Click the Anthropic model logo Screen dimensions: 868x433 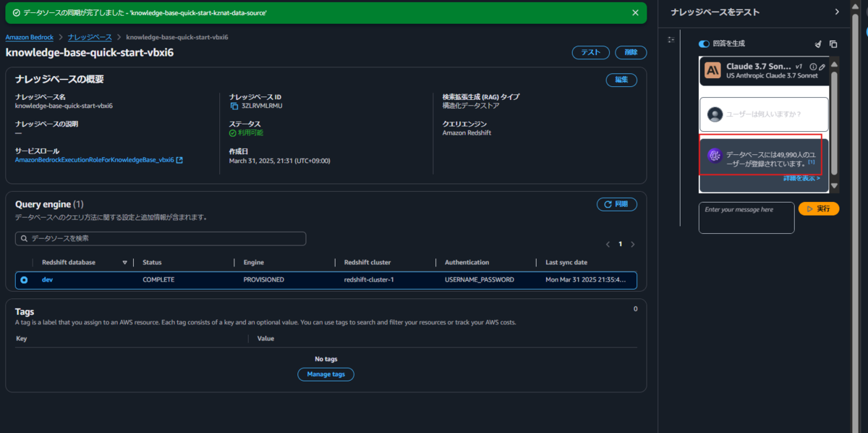click(712, 70)
